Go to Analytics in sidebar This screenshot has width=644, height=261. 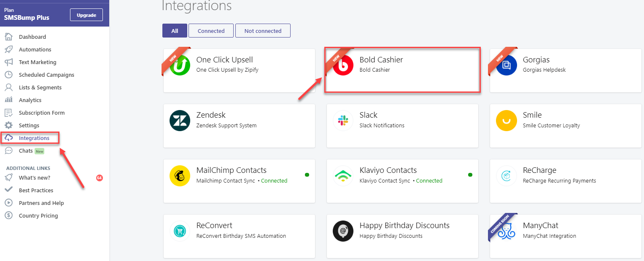30,100
